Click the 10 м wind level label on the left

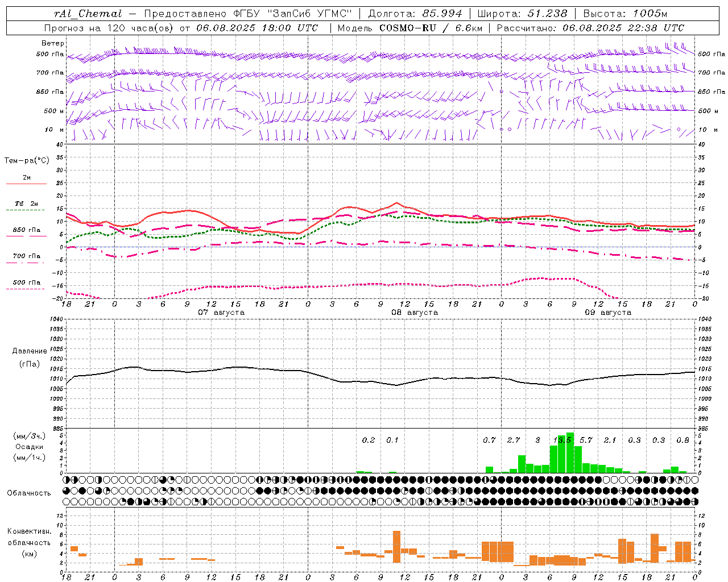pyautogui.click(x=54, y=130)
